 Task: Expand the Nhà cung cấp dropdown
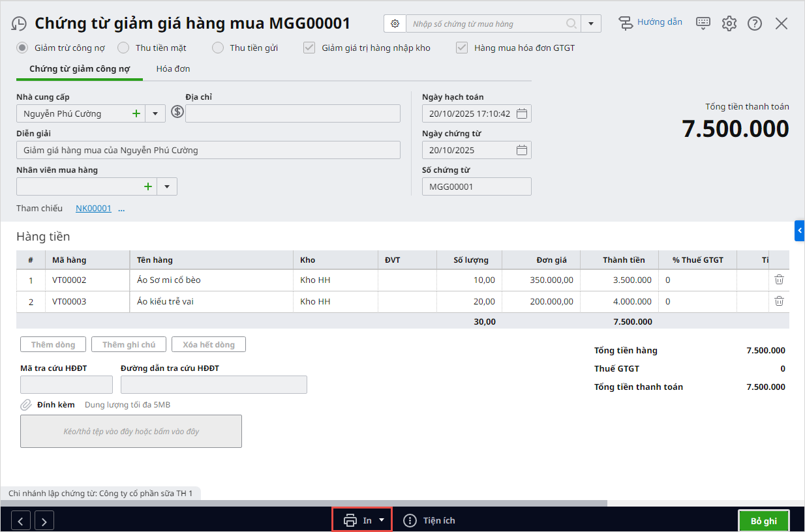click(x=155, y=113)
